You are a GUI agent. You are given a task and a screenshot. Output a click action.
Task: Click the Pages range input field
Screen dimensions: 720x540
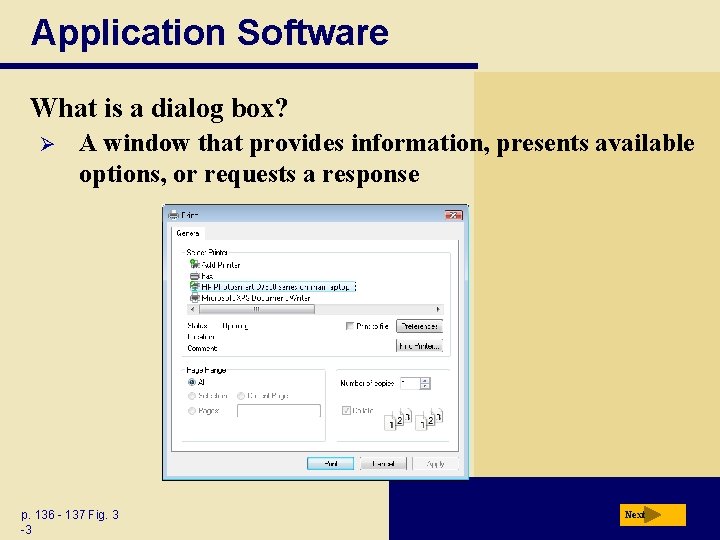[279, 411]
